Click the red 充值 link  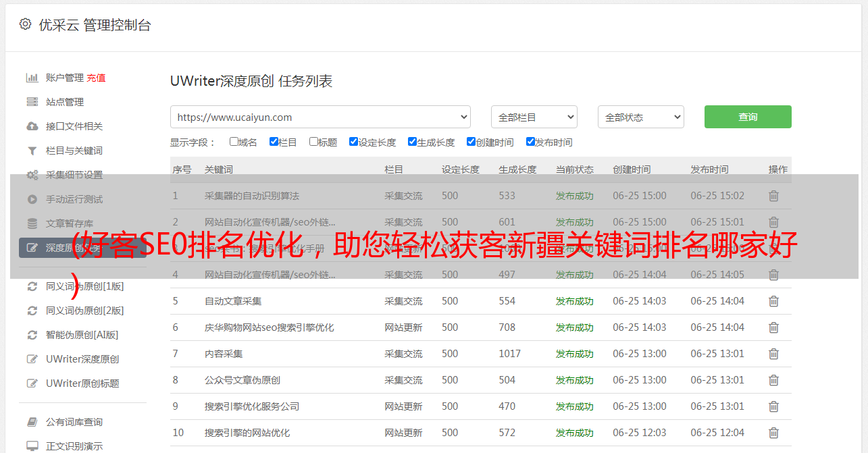click(96, 78)
